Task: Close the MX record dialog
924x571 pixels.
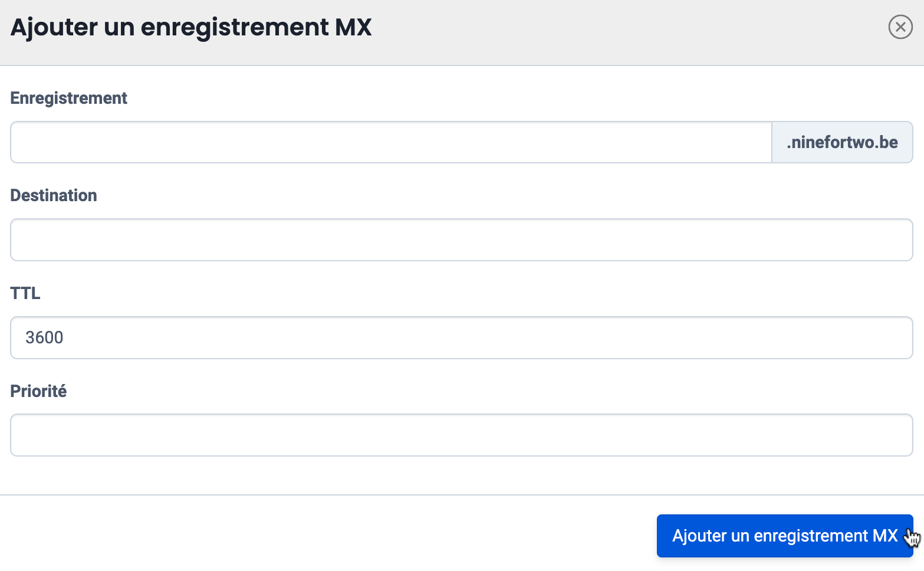Action: (900, 27)
